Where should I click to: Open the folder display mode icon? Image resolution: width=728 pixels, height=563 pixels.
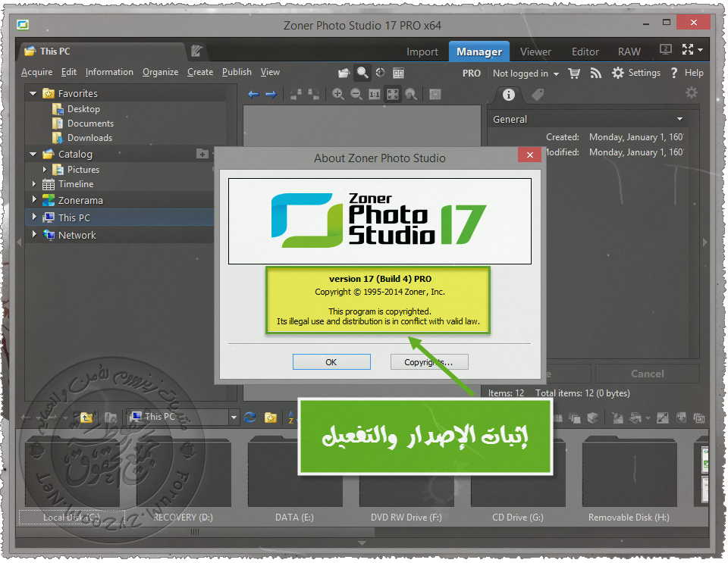pyautogui.click(x=344, y=73)
